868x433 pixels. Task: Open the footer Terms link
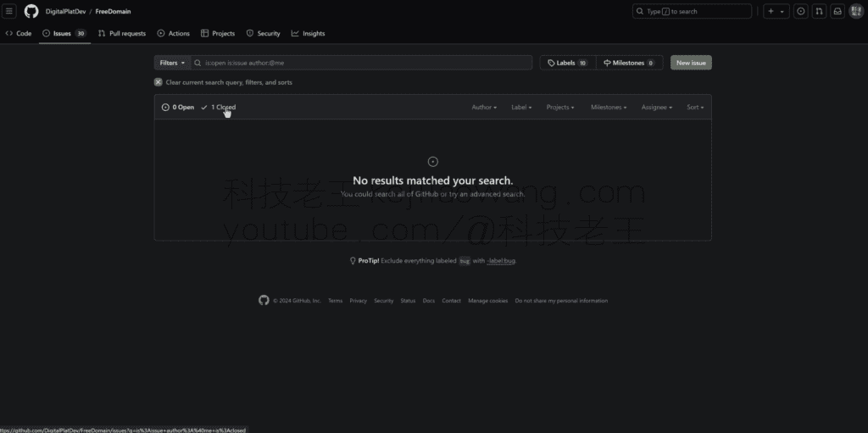pos(335,301)
